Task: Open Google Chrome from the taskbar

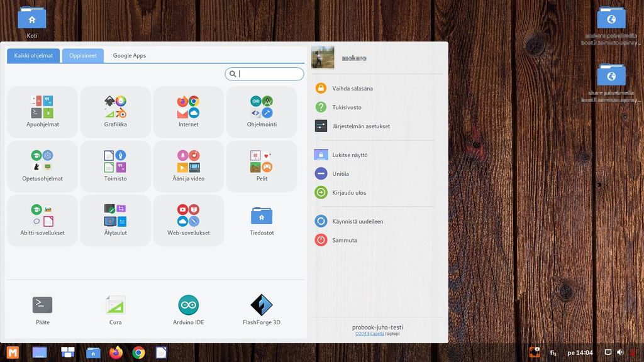Action: (138, 353)
